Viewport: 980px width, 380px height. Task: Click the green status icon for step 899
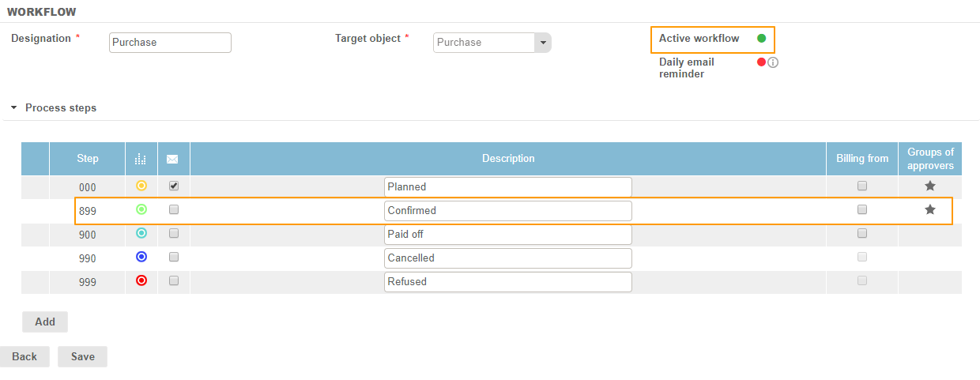tap(141, 209)
